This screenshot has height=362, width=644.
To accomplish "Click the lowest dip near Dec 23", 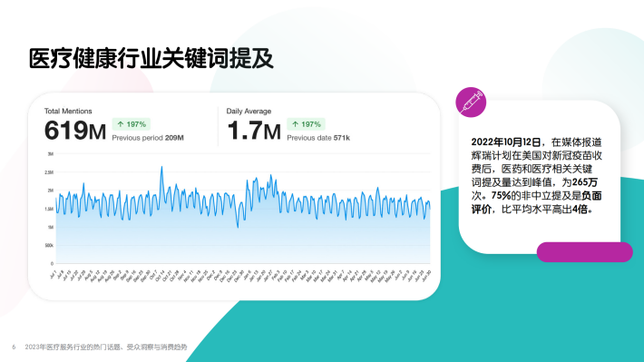I will pos(238,227).
